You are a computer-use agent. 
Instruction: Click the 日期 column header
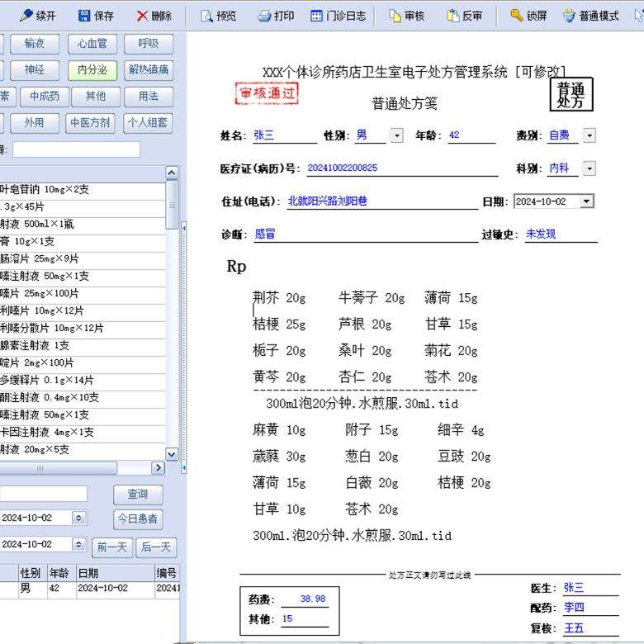click(115, 573)
